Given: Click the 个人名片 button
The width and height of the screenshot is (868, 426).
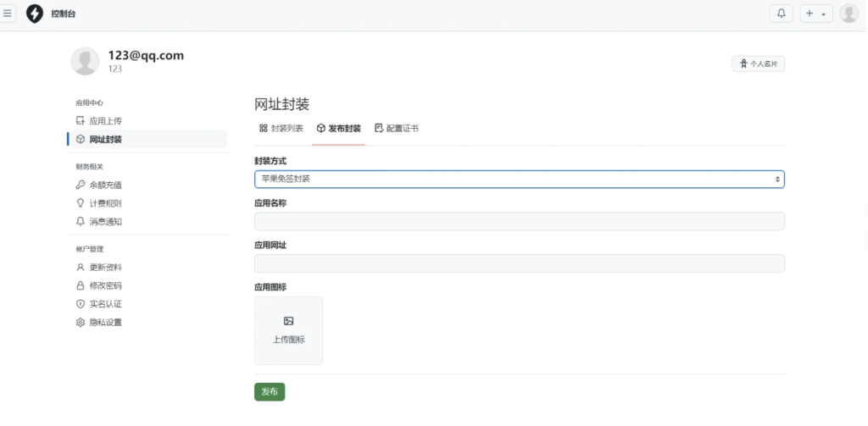Looking at the screenshot, I should [x=758, y=64].
